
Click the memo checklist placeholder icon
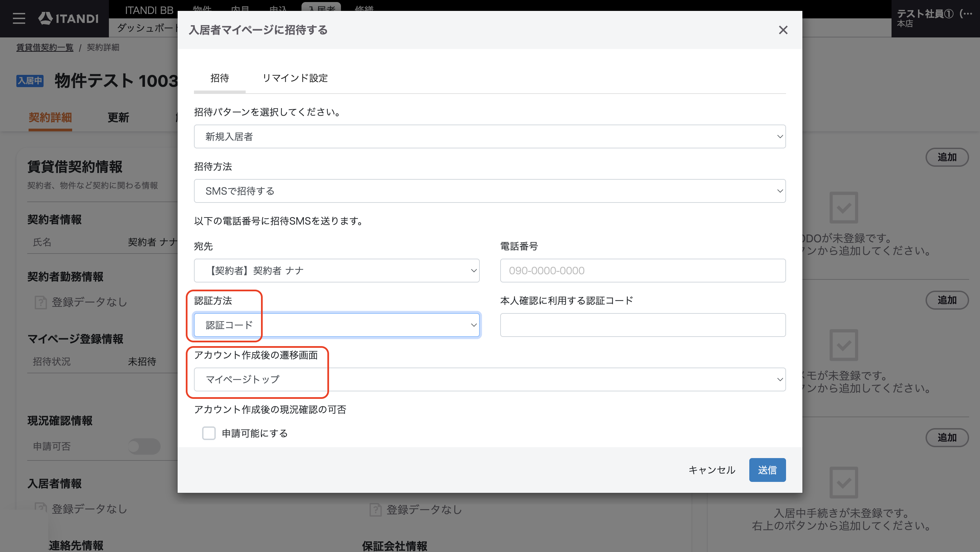(x=844, y=345)
